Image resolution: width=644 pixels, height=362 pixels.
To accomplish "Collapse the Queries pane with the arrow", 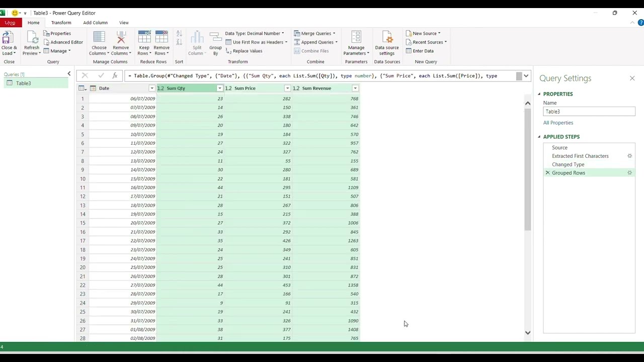I will pyautogui.click(x=69, y=74).
